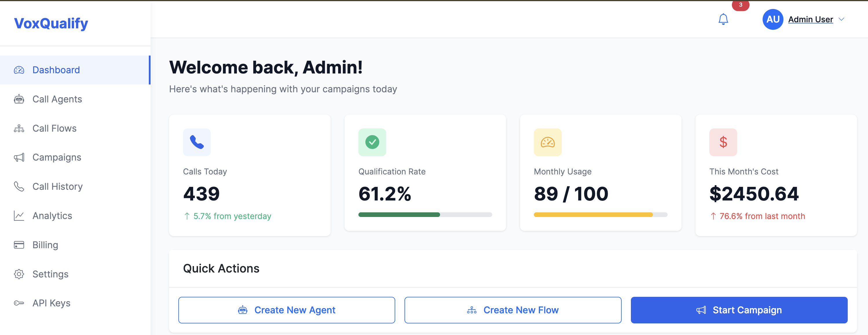Open Campaigns via the megaphone icon
This screenshot has width=868, height=335.
tap(19, 157)
